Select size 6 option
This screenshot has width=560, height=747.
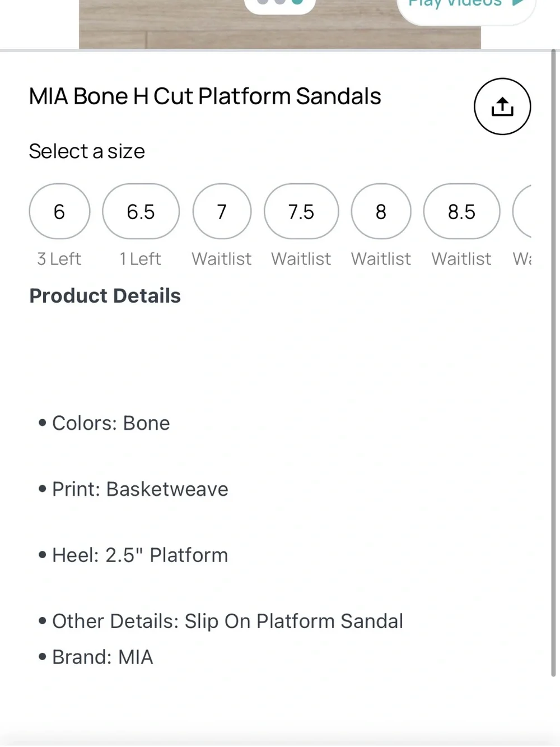coord(59,211)
